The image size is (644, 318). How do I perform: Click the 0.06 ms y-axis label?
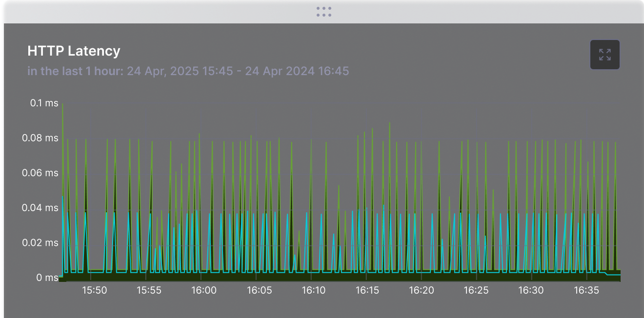tap(40, 173)
